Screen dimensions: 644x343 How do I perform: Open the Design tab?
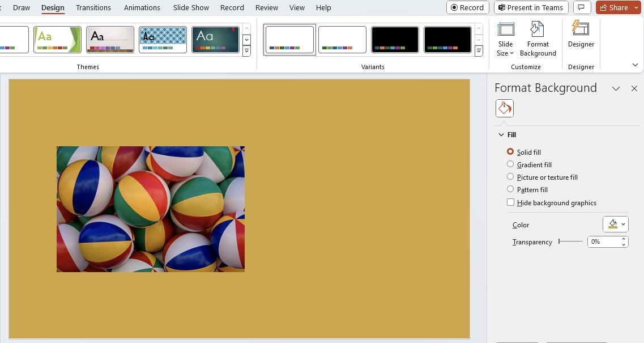click(x=53, y=7)
